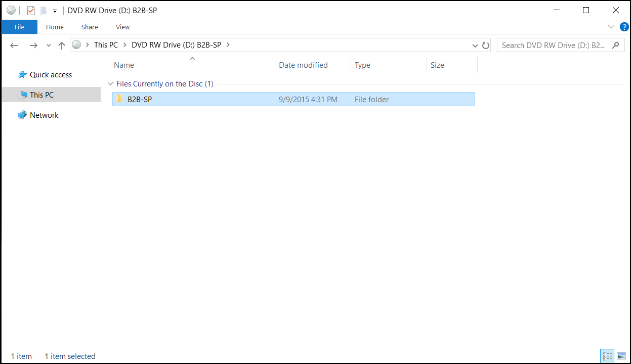Open the View ribbon tab
Viewport: 631px width, 364px height.
[x=122, y=27]
